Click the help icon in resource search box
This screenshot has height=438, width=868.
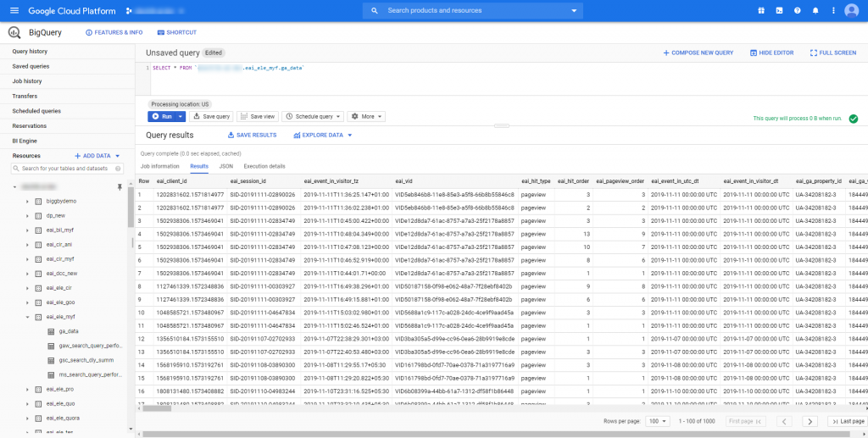click(x=118, y=169)
